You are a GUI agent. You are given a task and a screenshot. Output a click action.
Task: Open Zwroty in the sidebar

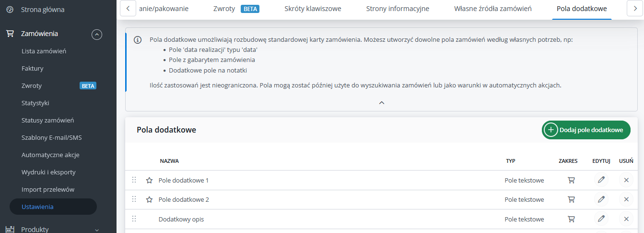[x=32, y=86]
